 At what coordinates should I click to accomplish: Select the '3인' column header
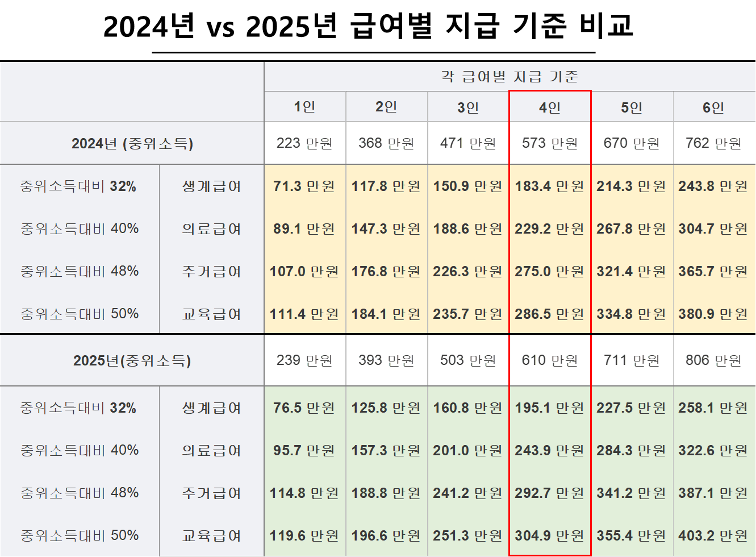click(468, 107)
